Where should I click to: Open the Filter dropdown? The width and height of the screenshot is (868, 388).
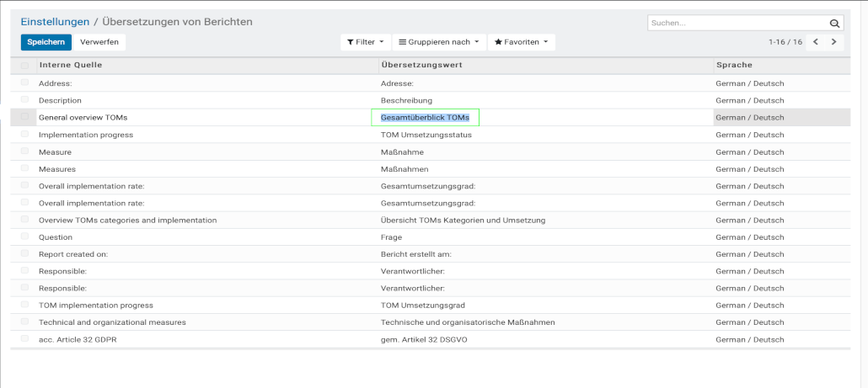pyautogui.click(x=365, y=41)
